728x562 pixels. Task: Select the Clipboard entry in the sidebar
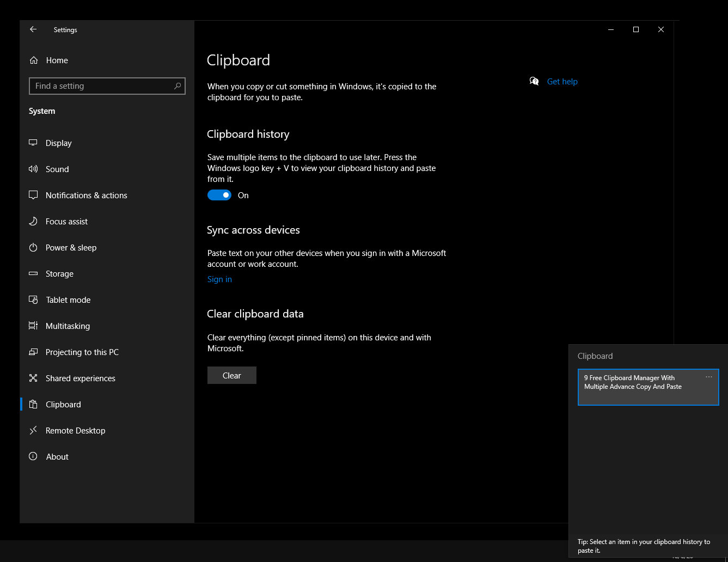[x=63, y=404]
